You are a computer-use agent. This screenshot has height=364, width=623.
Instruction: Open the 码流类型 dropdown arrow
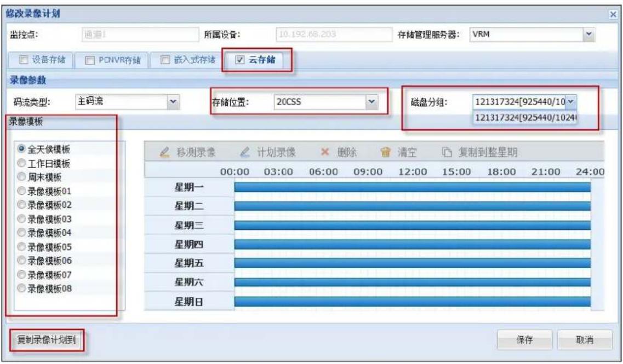point(173,102)
